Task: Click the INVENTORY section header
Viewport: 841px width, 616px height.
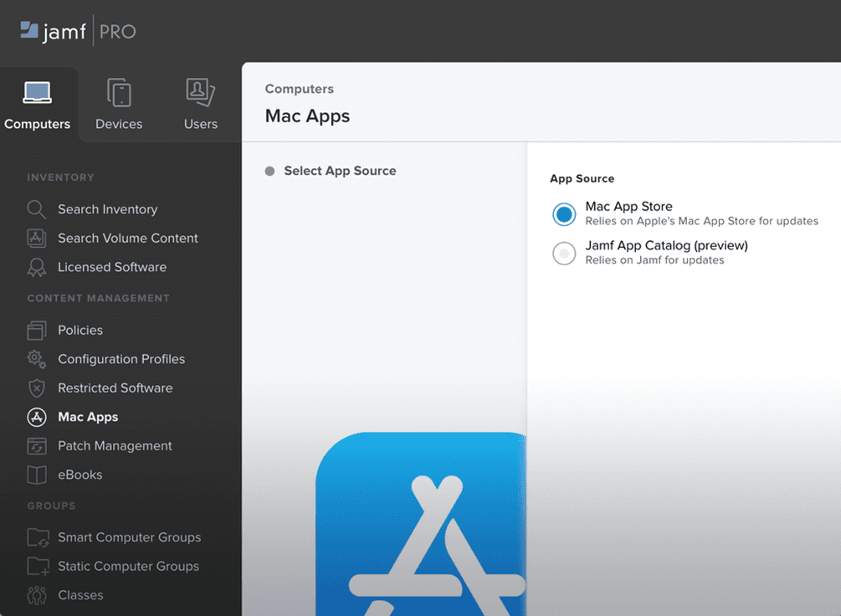Action: click(x=60, y=177)
